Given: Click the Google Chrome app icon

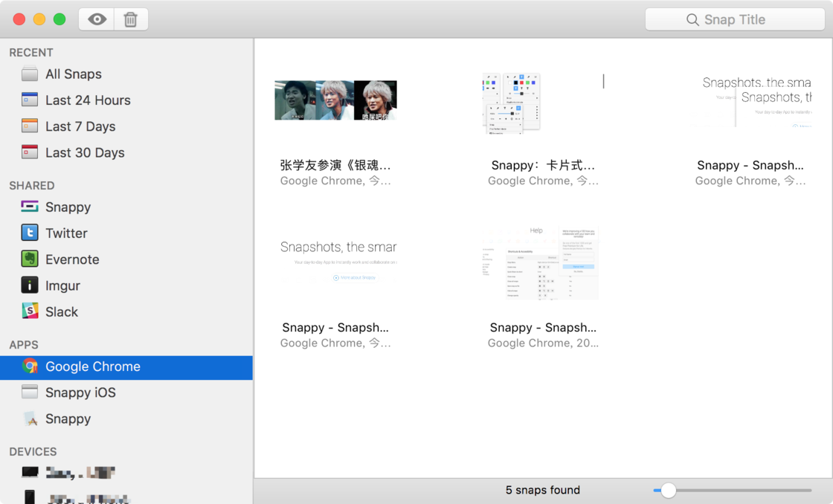Looking at the screenshot, I should pyautogui.click(x=30, y=366).
